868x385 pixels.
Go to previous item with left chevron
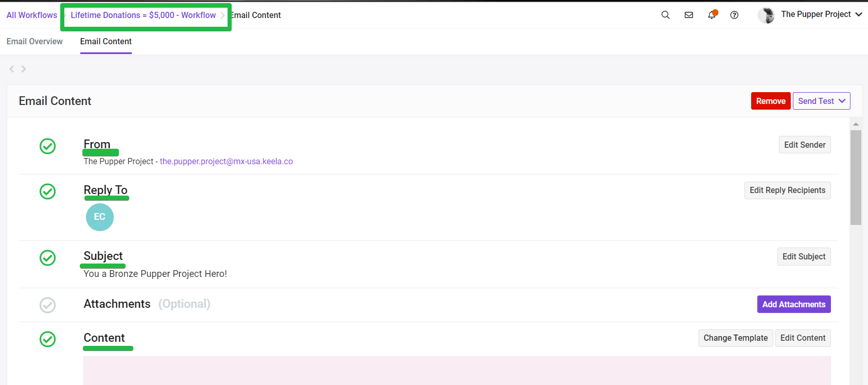(12, 69)
